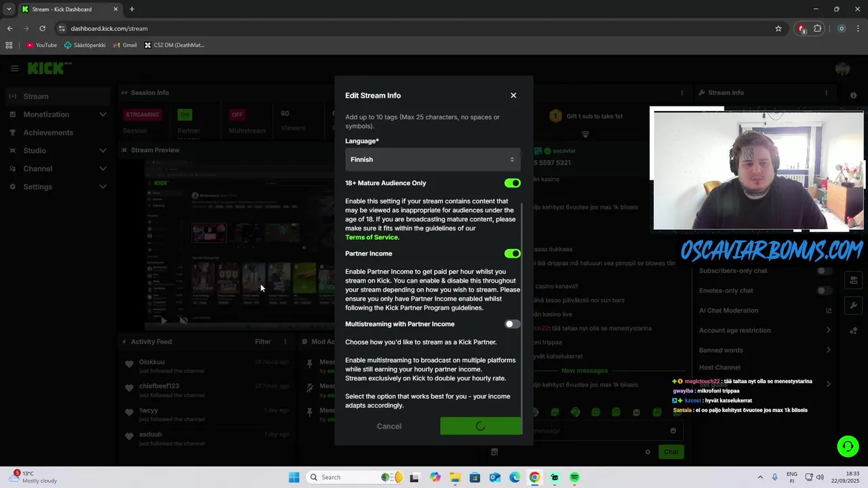
Task: Click the green loading save button
Action: 481,426
